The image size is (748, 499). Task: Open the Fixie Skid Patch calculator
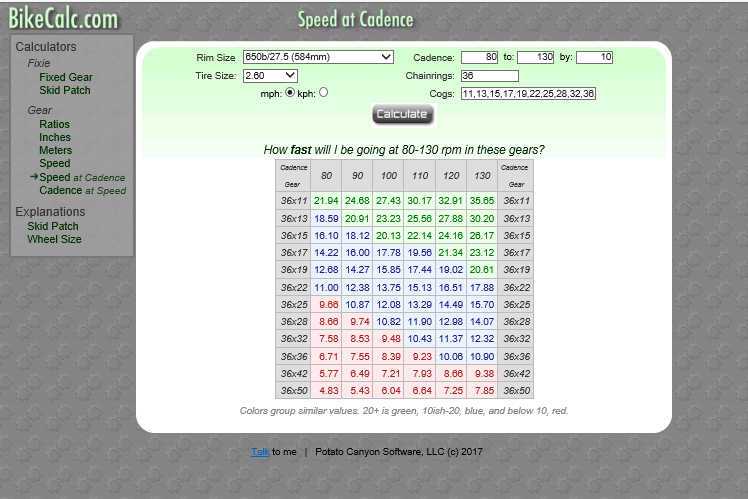point(65,90)
